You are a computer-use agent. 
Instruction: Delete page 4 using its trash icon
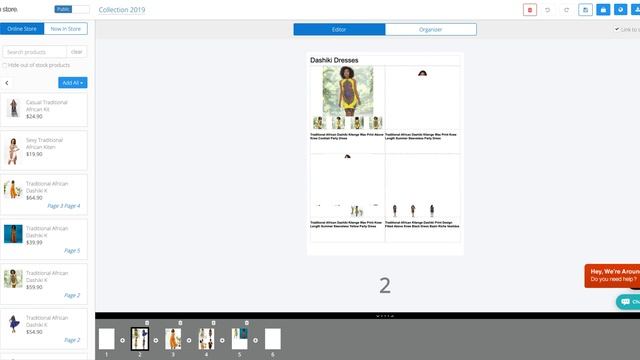(213, 323)
